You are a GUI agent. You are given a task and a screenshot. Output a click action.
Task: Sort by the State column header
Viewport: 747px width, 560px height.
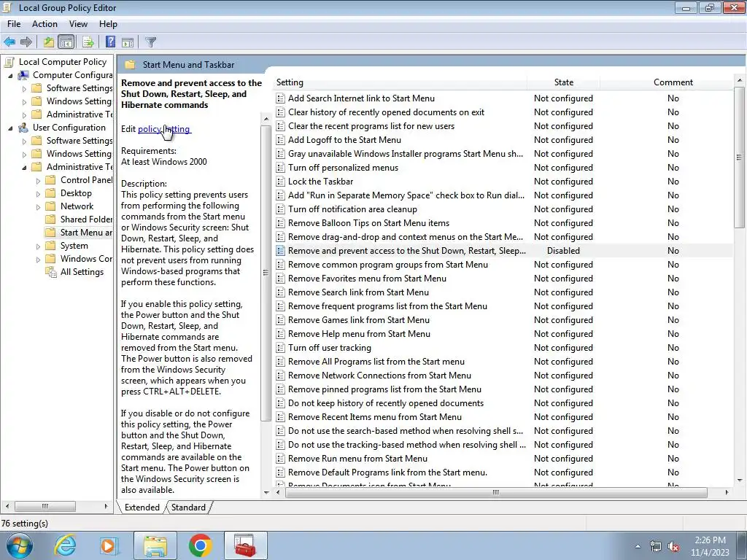click(564, 82)
